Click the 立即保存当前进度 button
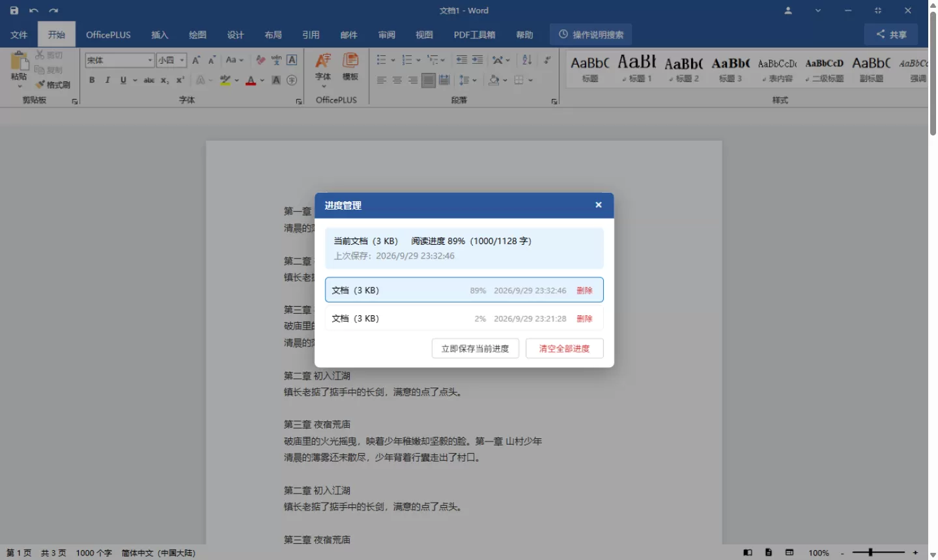The height and width of the screenshot is (560, 938). point(476,348)
